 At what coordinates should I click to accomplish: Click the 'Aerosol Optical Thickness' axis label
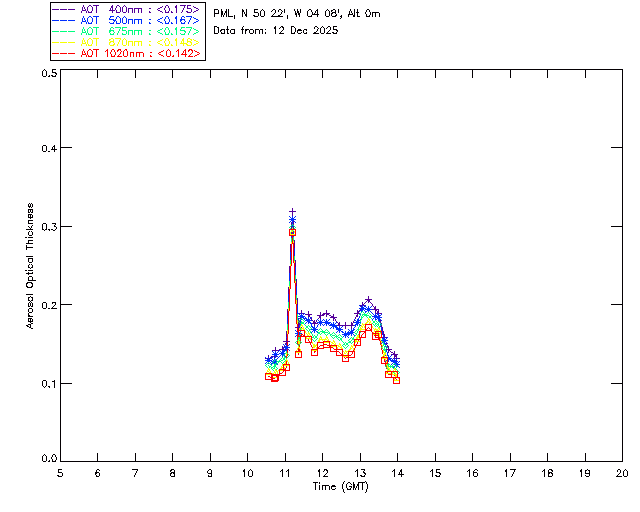(x=30, y=266)
